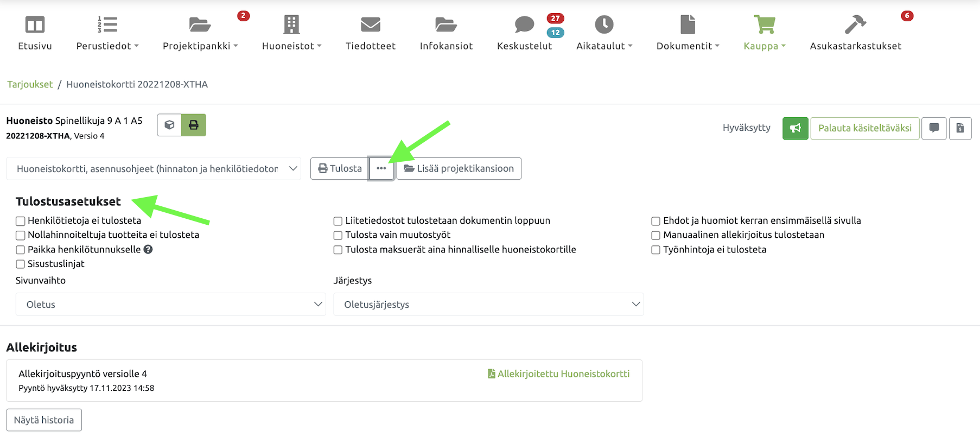The image size is (980, 443).
Task: Click the green printer icon button
Action: point(194,125)
